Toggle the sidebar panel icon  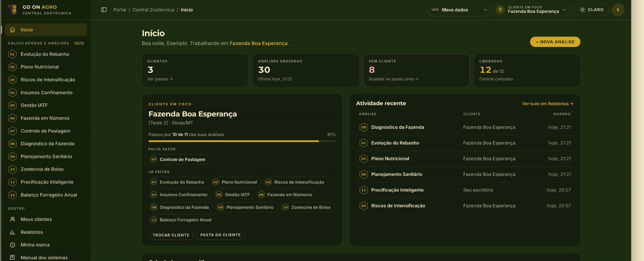tap(104, 10)
